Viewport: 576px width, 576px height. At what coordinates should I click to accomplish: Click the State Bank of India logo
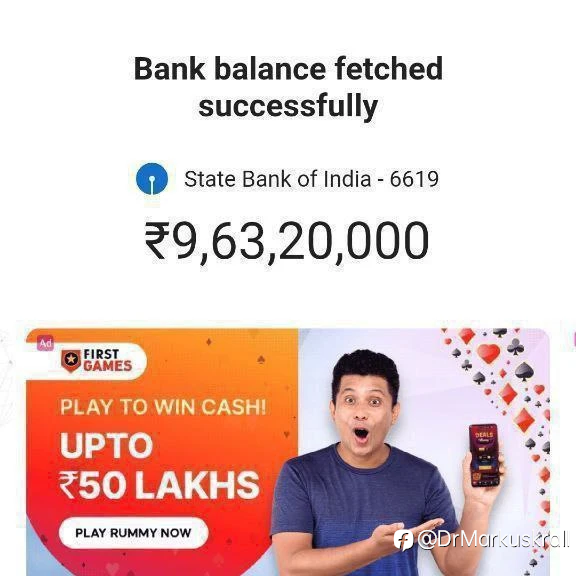tap(152, 179)
